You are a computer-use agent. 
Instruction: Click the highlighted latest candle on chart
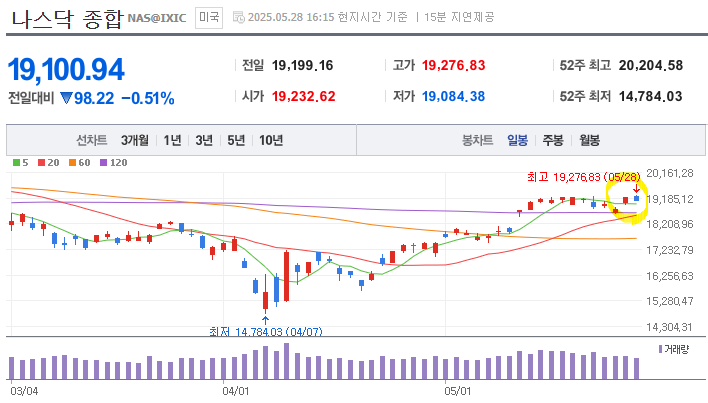637,200
